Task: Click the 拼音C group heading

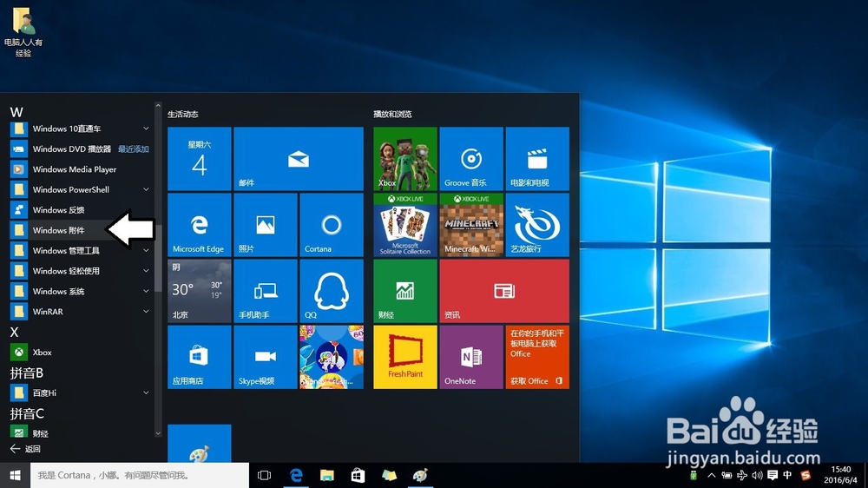Action: point(27,413)
